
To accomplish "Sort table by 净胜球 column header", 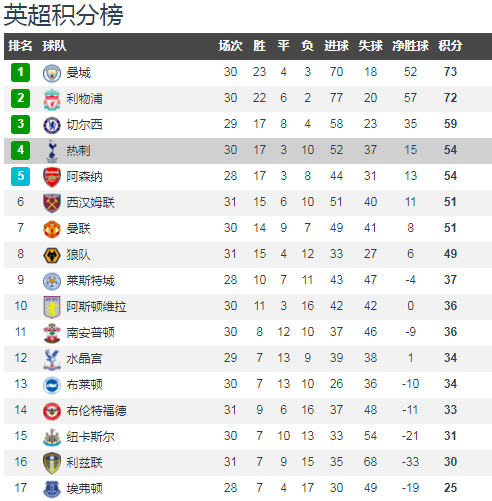I will [x=410, y=46].
